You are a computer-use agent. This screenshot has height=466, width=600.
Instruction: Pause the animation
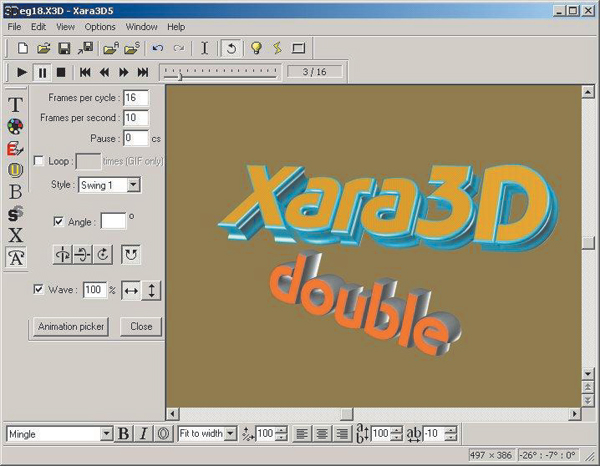42,72
